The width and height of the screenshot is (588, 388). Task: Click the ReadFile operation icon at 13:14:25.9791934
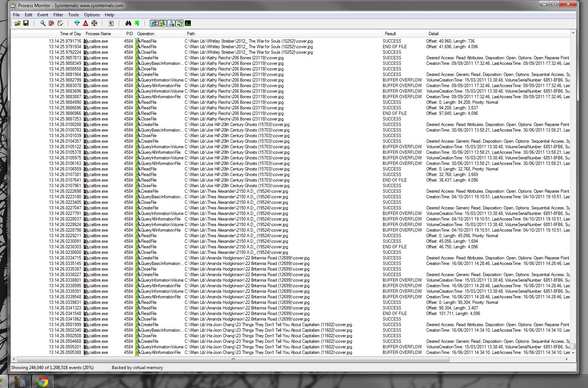pyautogui.click(x=138, y=47)
